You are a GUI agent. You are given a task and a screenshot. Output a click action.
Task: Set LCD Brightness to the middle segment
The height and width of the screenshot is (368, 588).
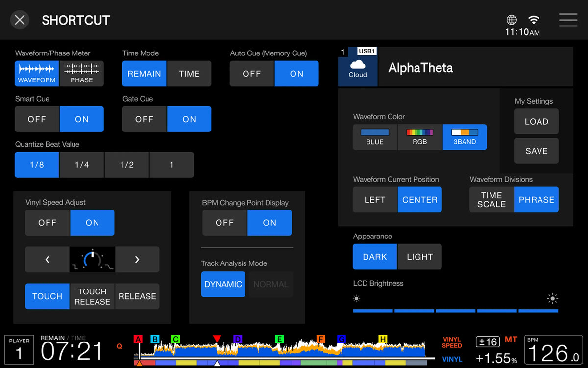click(x=456, y=311)
